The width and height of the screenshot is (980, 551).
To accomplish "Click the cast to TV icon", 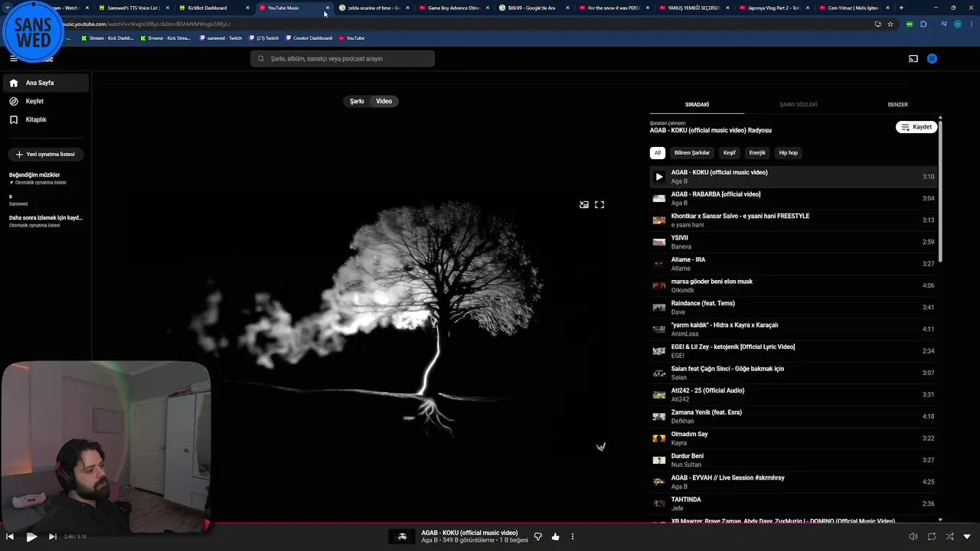I will pos(913,59).
